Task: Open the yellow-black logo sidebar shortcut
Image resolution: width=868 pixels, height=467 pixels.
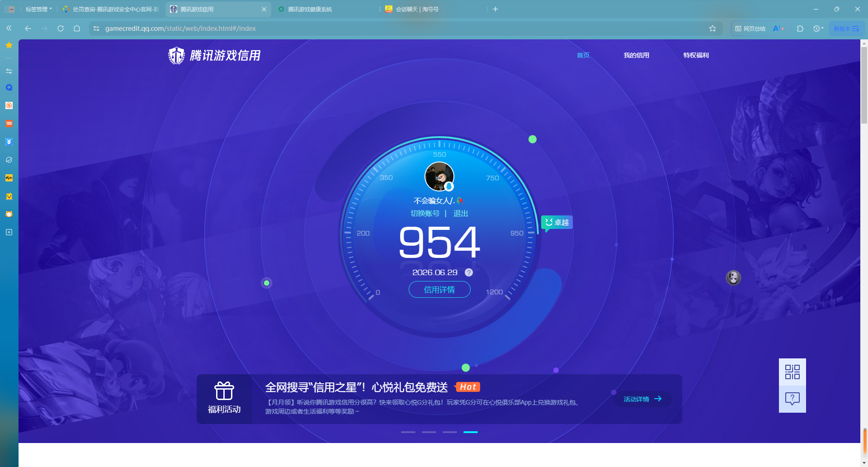Action: click(9, 178)
